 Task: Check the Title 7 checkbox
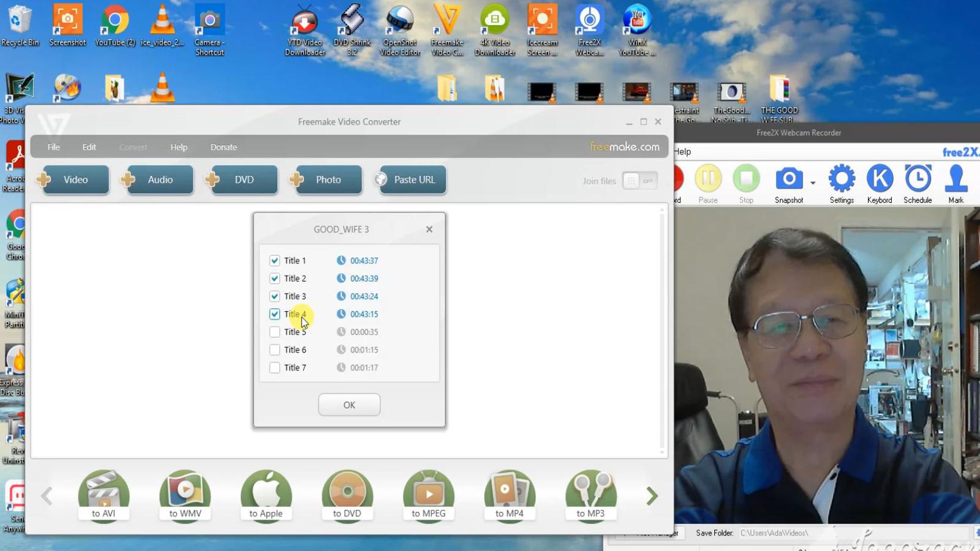tap(275, 368)
